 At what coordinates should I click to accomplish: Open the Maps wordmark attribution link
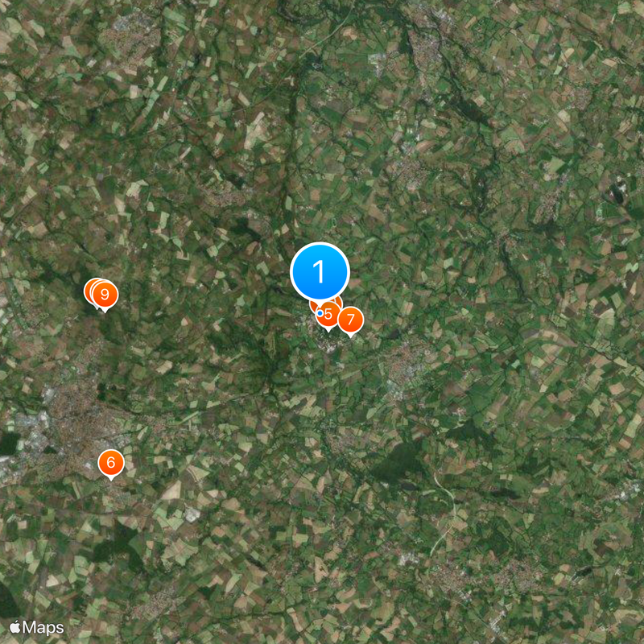click(43, 628)
